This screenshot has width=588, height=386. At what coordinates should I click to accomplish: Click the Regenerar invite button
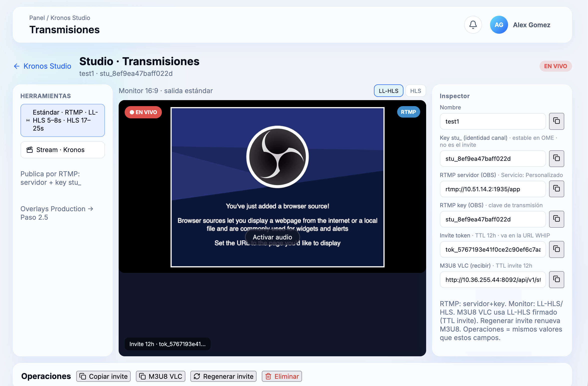tap(224, 376)
